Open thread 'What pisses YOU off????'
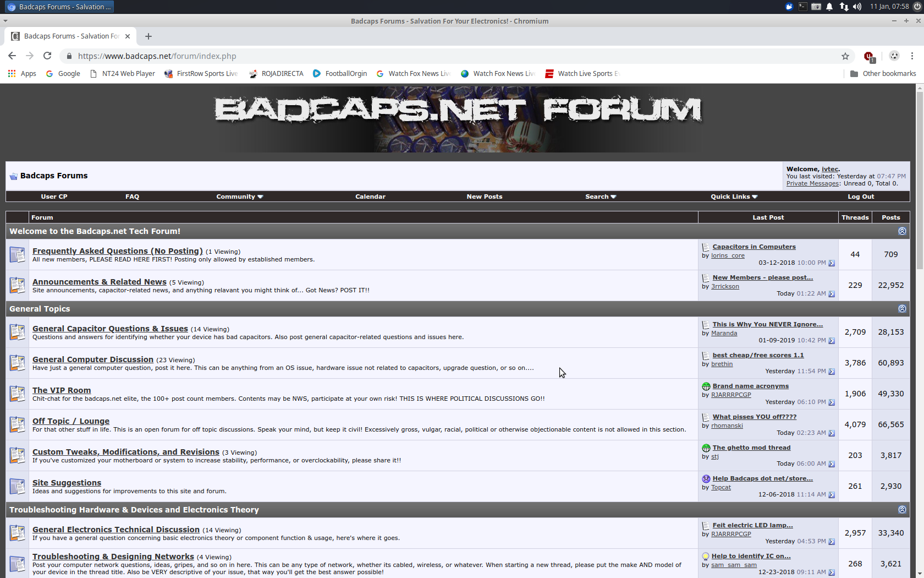 coord(755,417)
